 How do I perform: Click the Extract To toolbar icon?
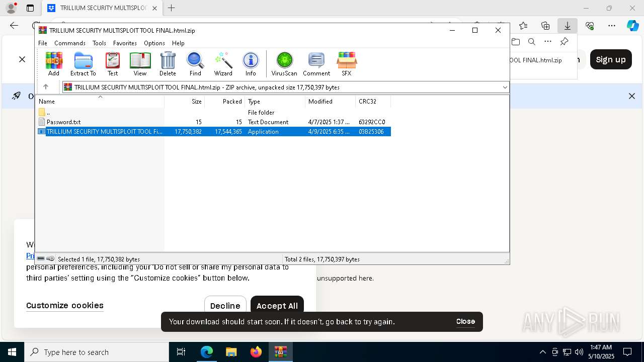pyautogui.click(x=83, y=64)
